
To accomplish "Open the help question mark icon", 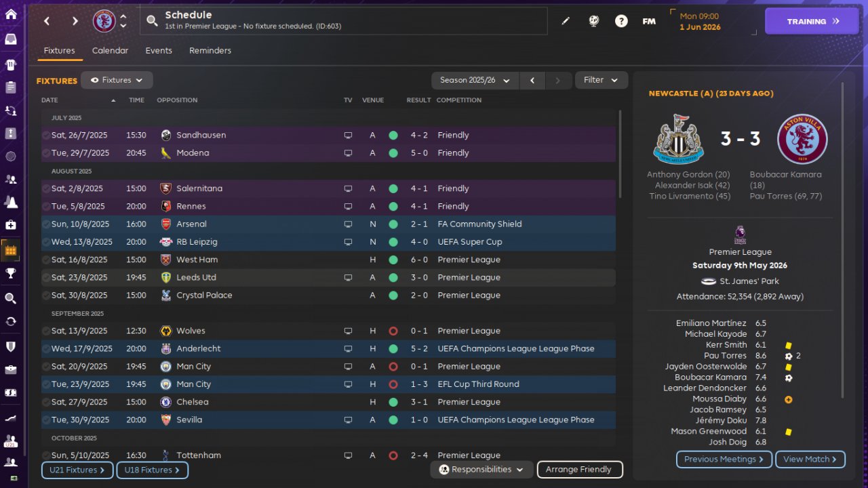I will pyautogui.click(x=621, y=21).
